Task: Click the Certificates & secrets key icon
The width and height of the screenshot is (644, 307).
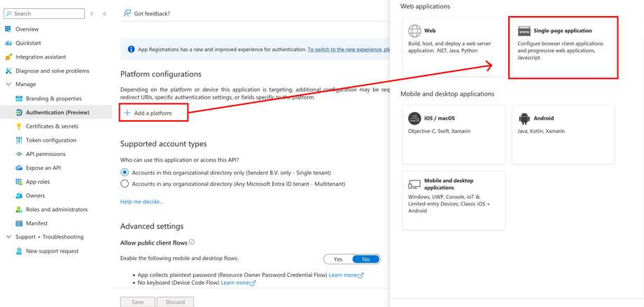Action: (19, 127)
